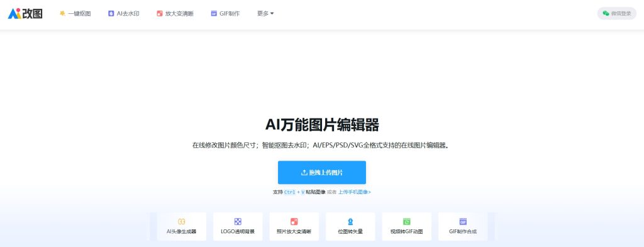Click the upload arrow icon on blue button
Screen dimensions: 644x247
(304, 173)
